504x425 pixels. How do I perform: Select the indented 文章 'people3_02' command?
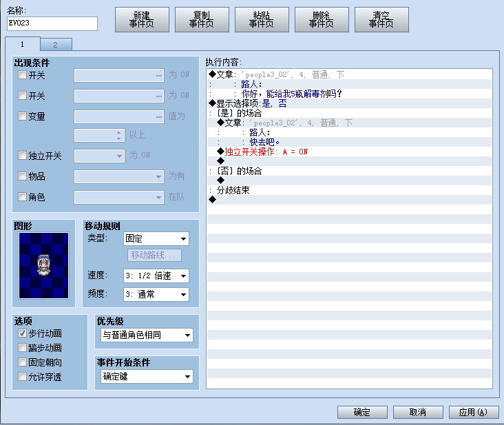[349, 123]
